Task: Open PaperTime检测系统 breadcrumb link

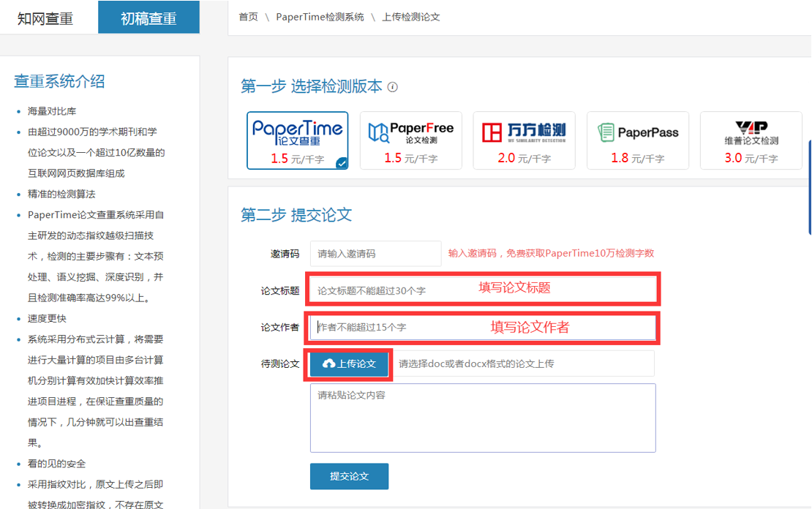Action: (x=320, y=17)
